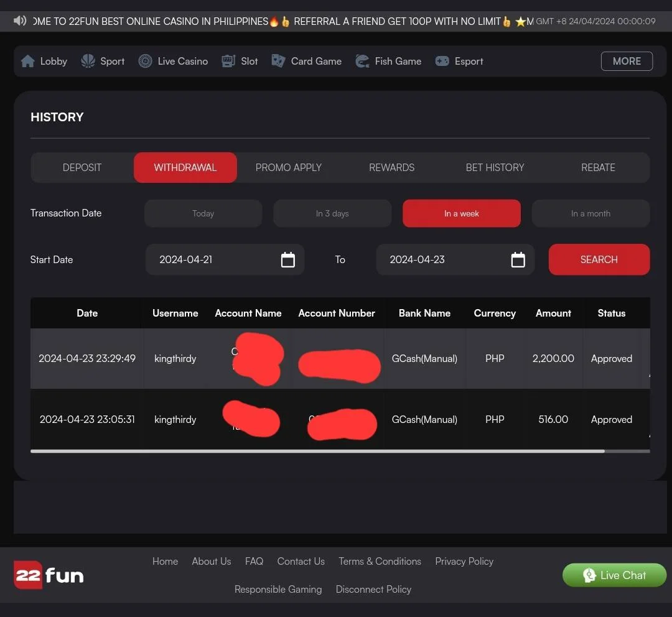Screen dimensions: 672x617
Task: Click kingthirdy in the 2,200.00 row
Action: point(175,358)
